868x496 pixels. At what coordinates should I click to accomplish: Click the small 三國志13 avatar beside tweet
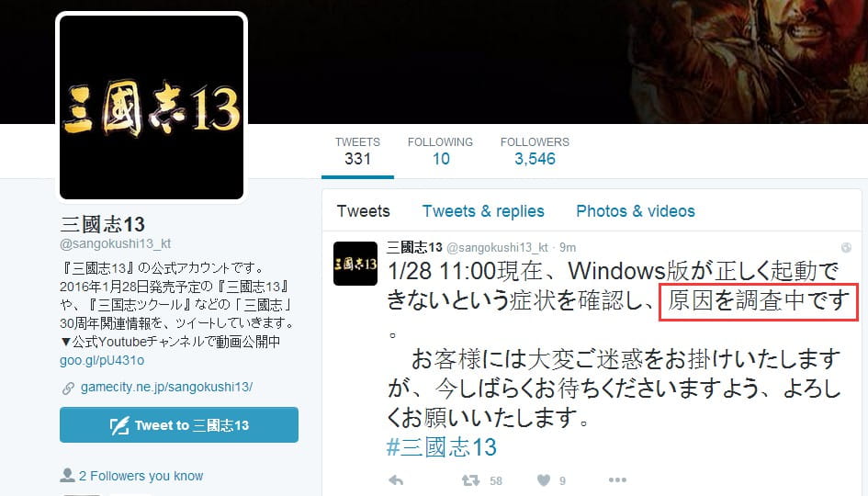355,264
